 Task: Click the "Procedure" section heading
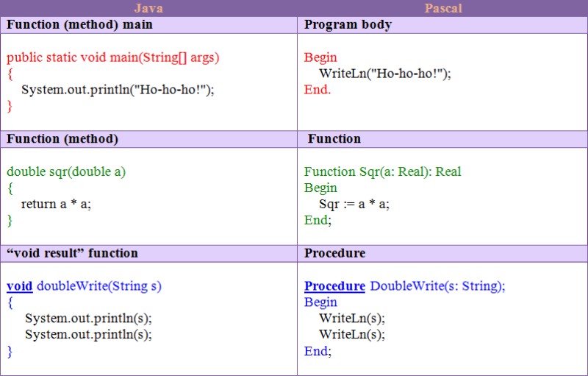point(335,252)
